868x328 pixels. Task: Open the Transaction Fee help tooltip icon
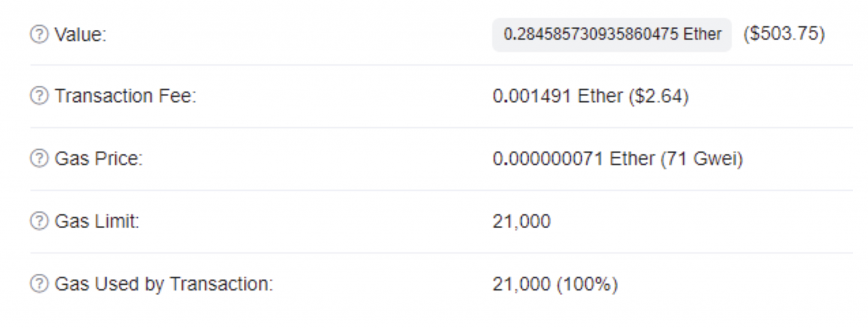click(x=39, y=96)
